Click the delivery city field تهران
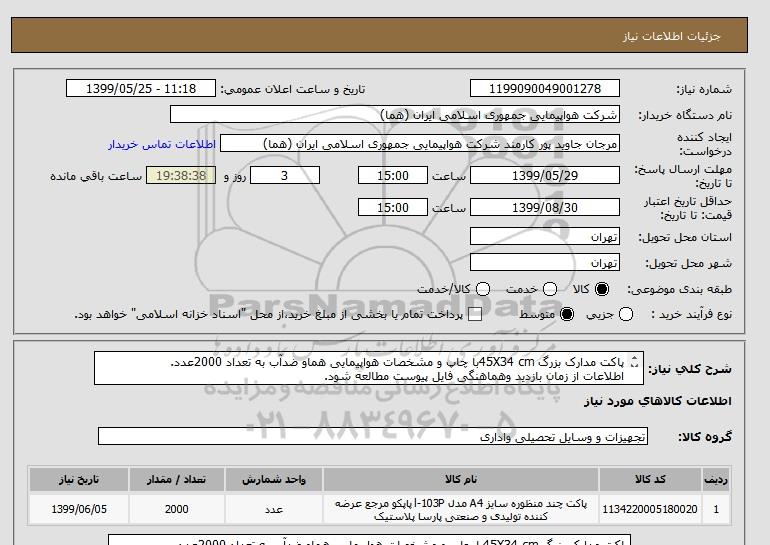Screen dimensions: 770x545 (545, 262)
